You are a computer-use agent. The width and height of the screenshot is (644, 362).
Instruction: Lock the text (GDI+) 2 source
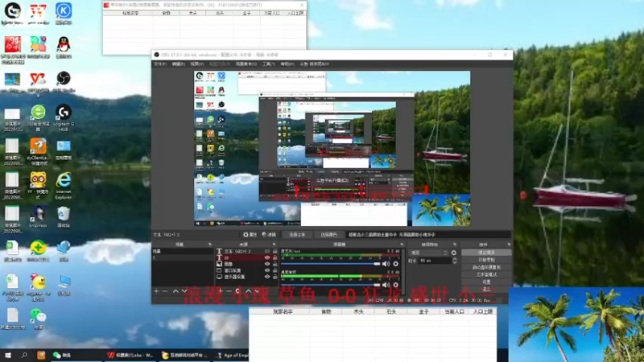click(275, 251)
